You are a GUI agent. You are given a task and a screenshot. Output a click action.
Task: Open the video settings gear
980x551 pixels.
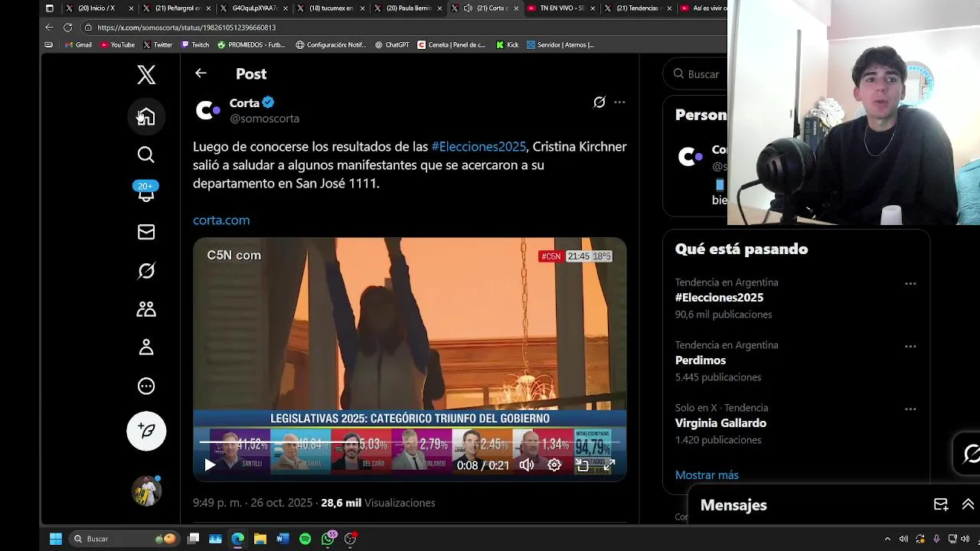[554, 465]
